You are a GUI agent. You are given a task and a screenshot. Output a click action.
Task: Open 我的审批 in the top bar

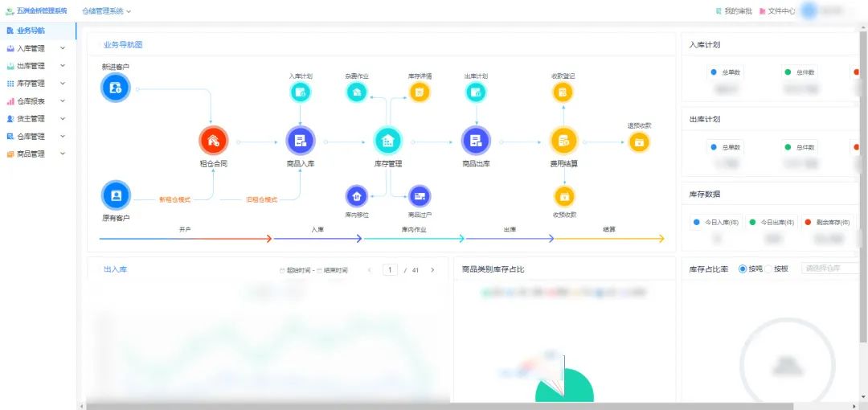(x=733, y=11)
